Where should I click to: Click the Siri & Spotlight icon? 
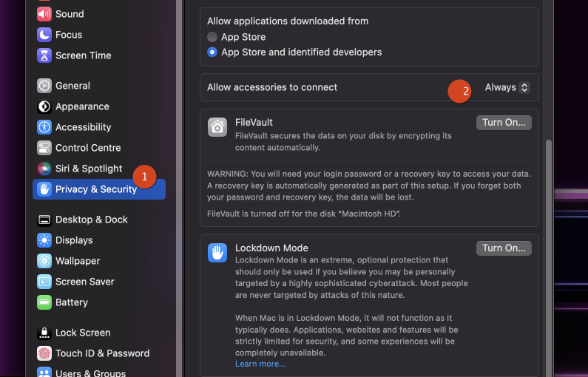coord(44,169)
